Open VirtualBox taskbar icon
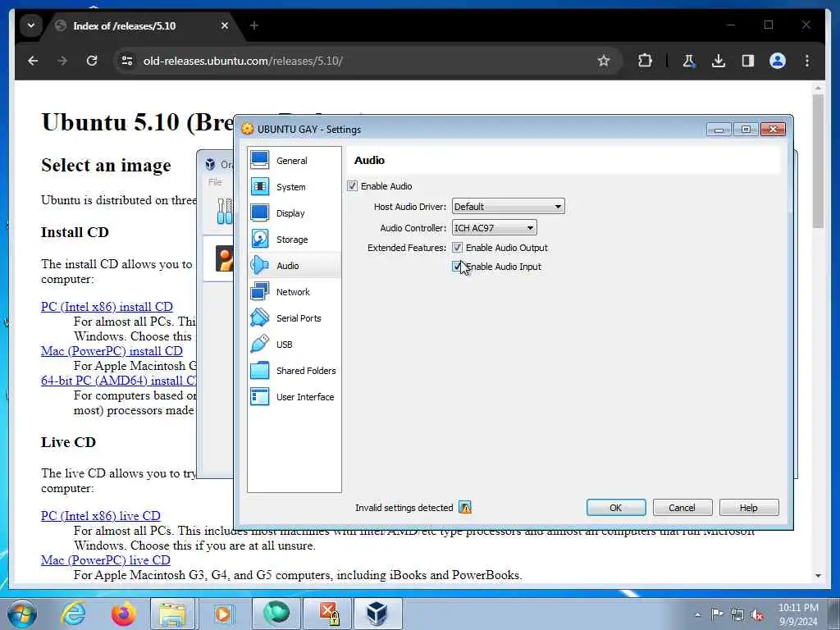This screenshot has height=630, width=840. point(377,614)
